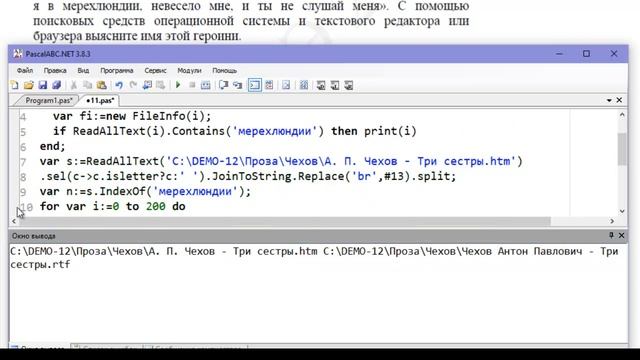This screenshot has height=360, width=640.
Task: Click the 'end;' keyword on line 6
Action: point(52,146)
